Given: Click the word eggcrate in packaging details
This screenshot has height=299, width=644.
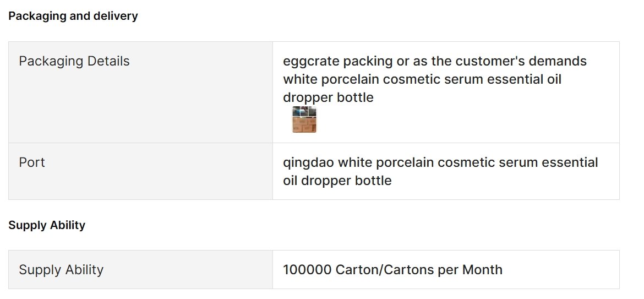Looking at the screenshot, I should click(x=312, y=62).
